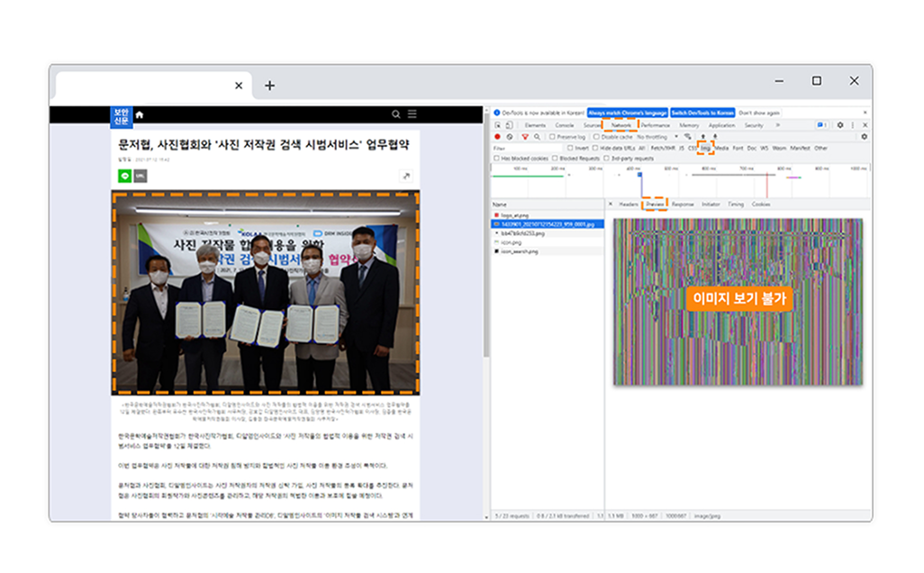924x573 pixels.
Task: Click the Name column header in requests list
Action: [547, 204]
